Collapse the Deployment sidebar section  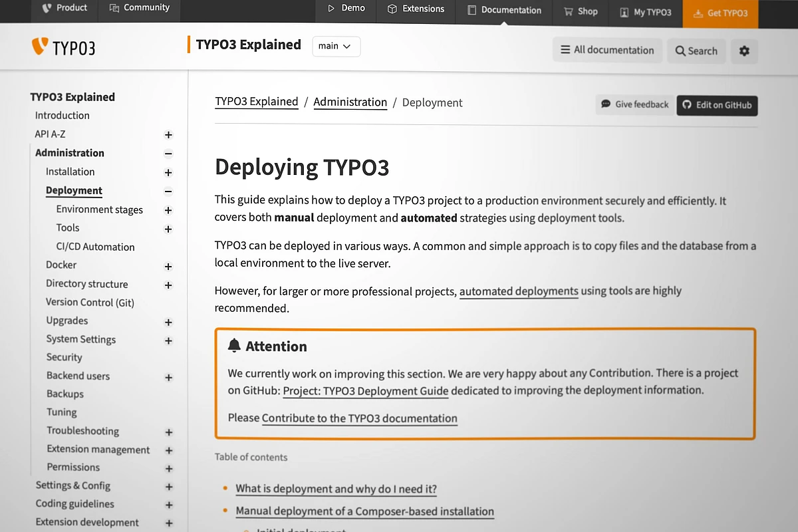tap(168, 192)
